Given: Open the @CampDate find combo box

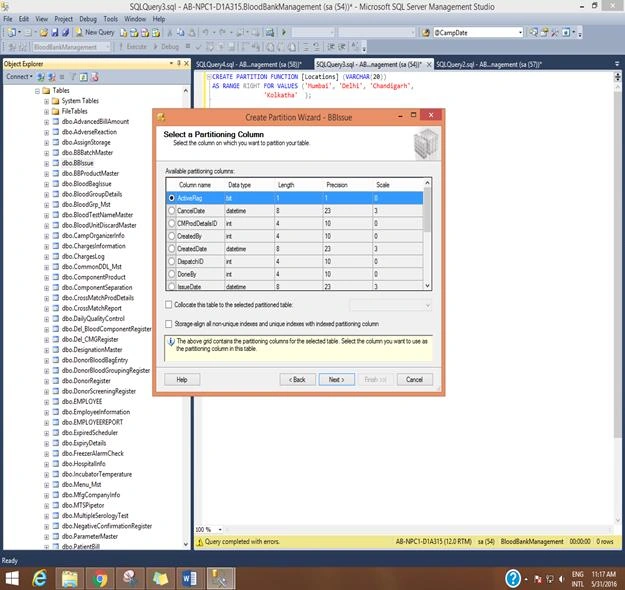Looking at the screenshot, I should pyautogui.click(x=478, y=33).
